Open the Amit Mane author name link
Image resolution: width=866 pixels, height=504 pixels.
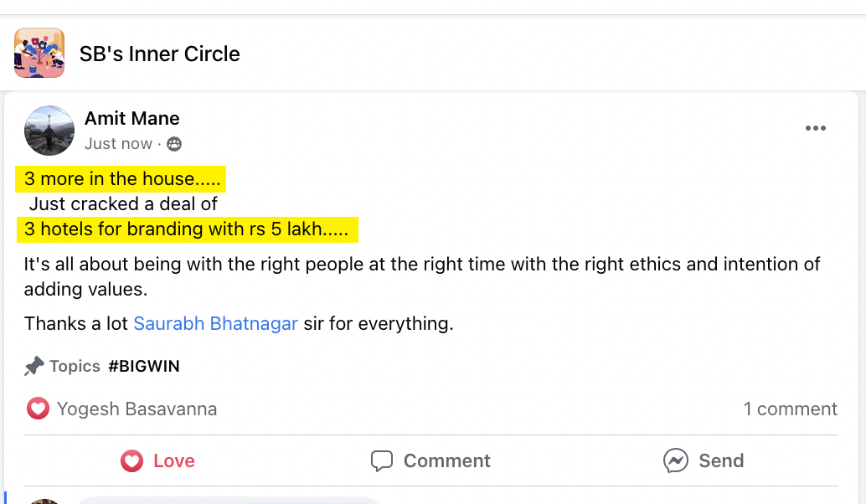131,118
